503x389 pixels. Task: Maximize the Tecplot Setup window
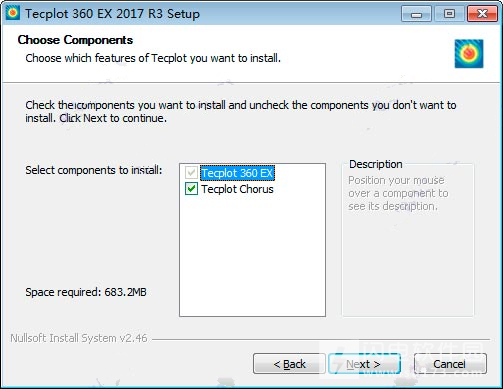click(449, 14)
